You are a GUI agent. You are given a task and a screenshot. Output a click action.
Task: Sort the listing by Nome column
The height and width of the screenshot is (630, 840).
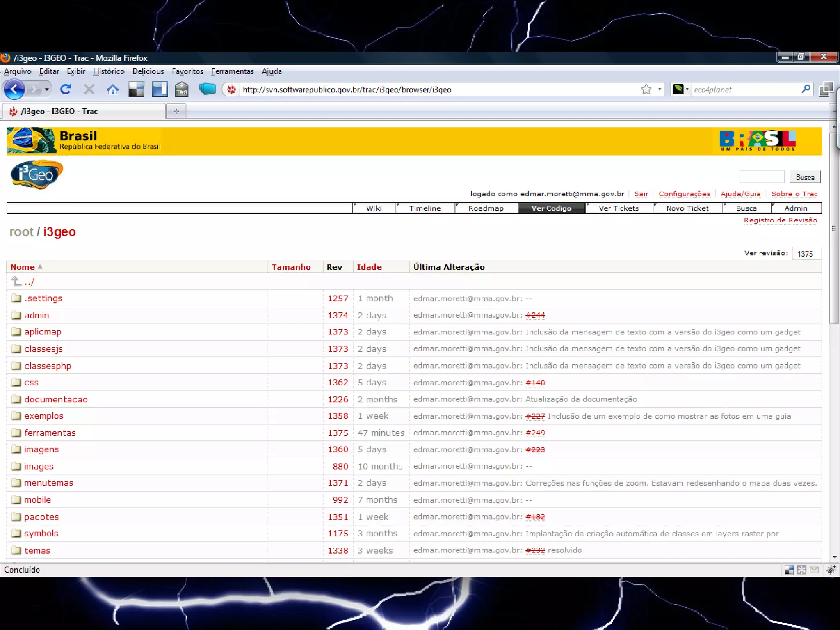tap(23, 267)
